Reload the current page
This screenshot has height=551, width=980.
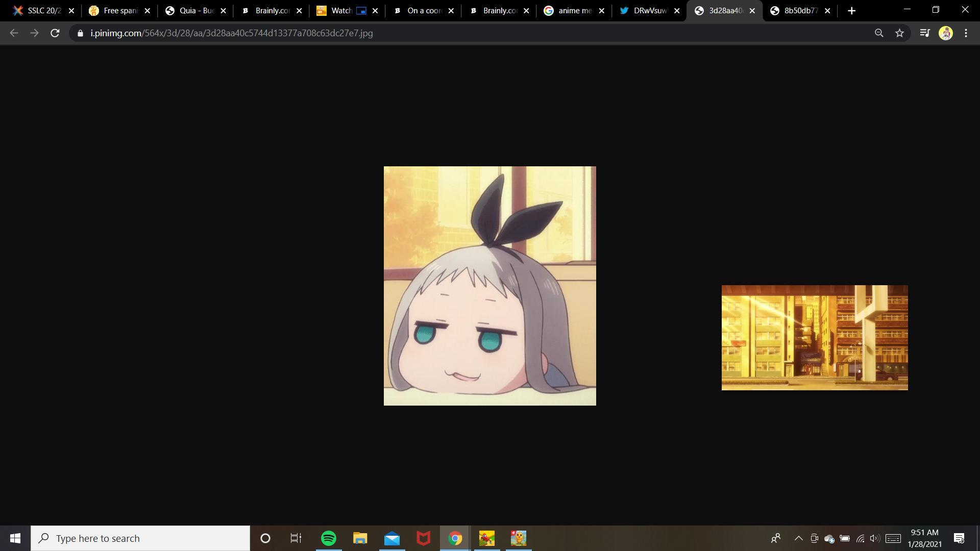(x=55, y=33)
